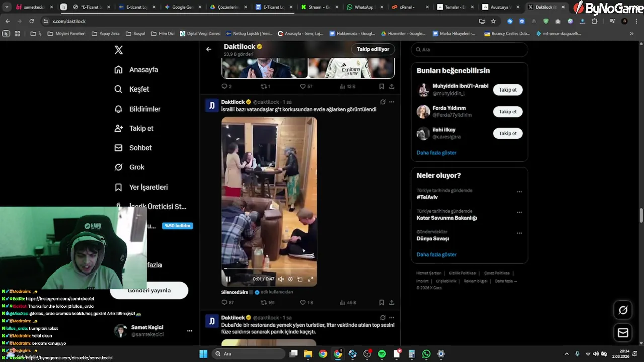644x362 pixels.
Task: Pause the playing video
Action: [x=228, y=279]
